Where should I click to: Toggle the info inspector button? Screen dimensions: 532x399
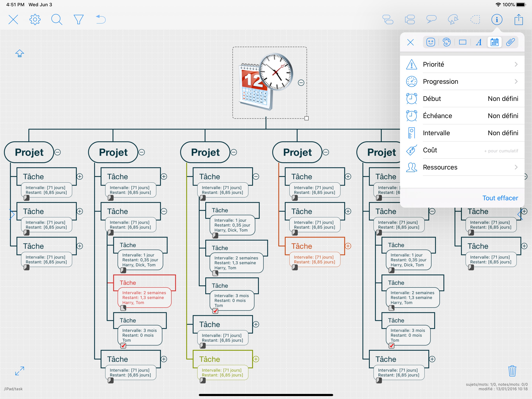[497, 19]
